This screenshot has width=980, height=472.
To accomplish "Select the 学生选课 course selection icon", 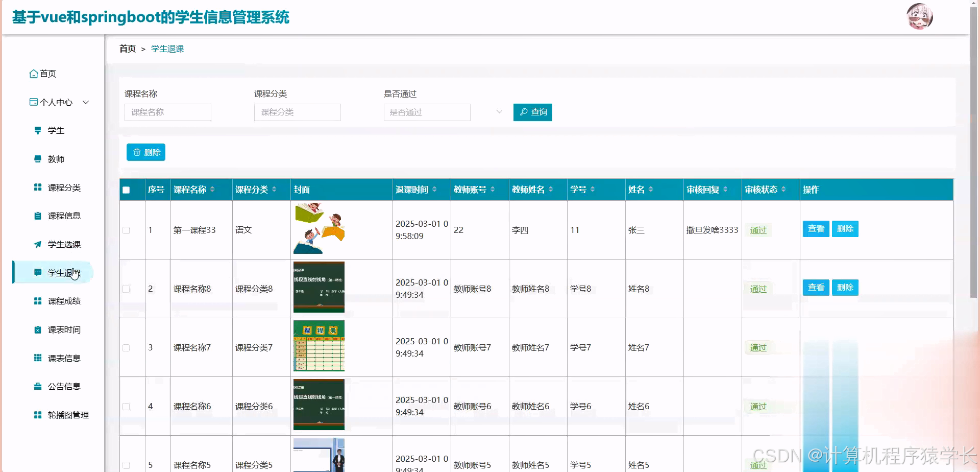I will [x=37, y=244].
